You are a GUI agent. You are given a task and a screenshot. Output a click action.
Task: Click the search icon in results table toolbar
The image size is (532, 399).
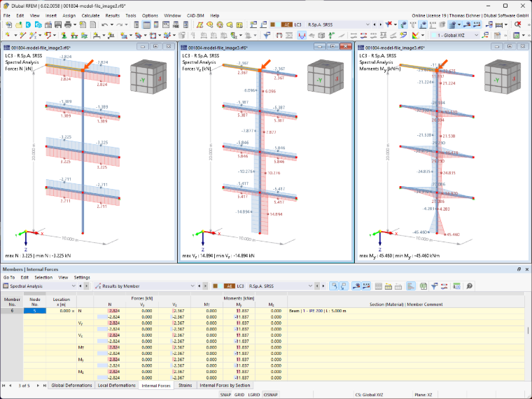(469, 286)
